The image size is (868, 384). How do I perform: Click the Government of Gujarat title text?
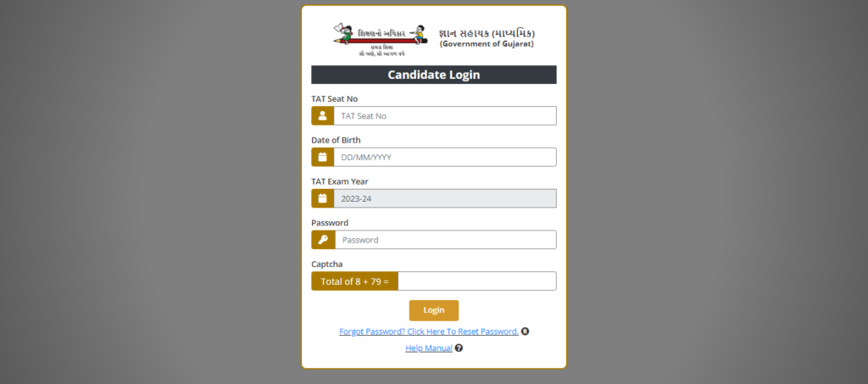[487, 44]
